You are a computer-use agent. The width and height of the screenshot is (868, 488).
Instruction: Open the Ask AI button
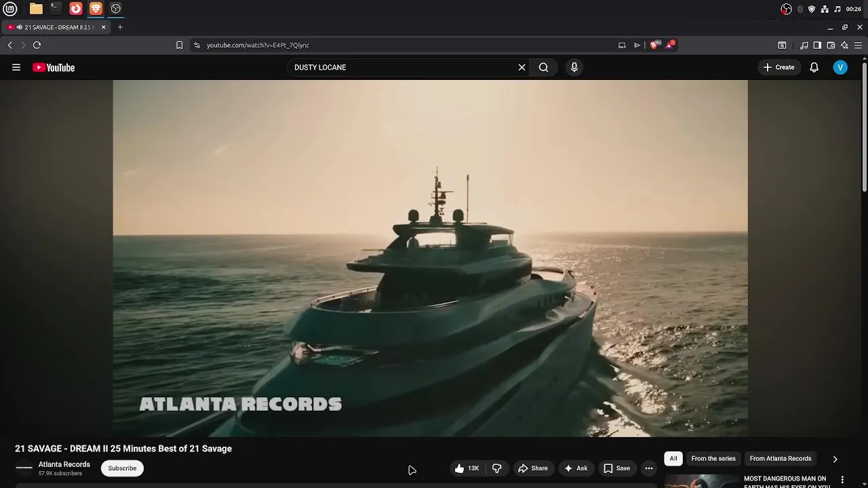point(576,468)
